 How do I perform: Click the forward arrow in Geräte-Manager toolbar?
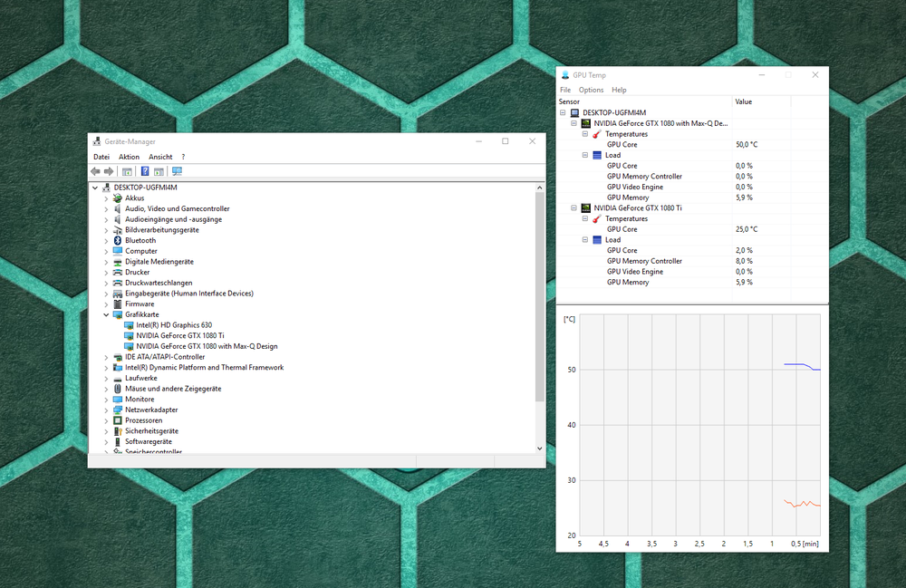(109, 171)
